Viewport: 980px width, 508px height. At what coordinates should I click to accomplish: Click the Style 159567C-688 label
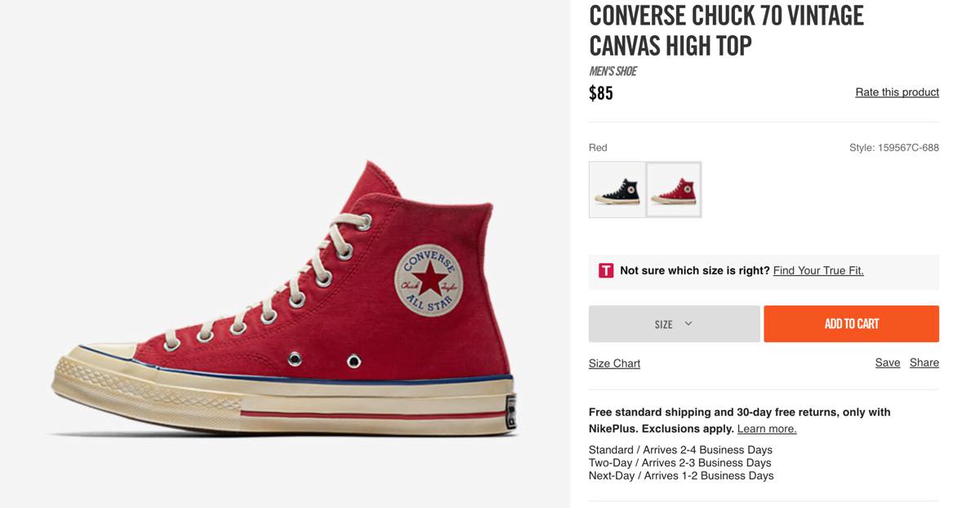[894, 148]
